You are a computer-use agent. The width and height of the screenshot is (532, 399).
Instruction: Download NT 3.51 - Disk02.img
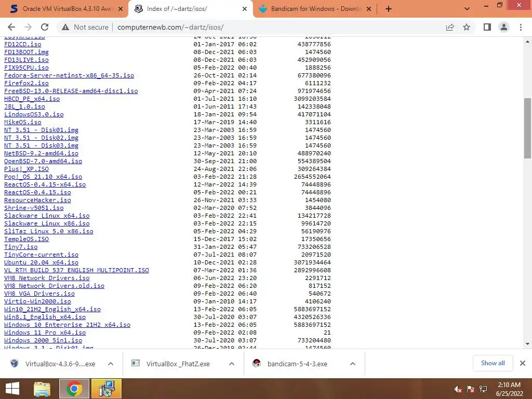click(42, 138)
